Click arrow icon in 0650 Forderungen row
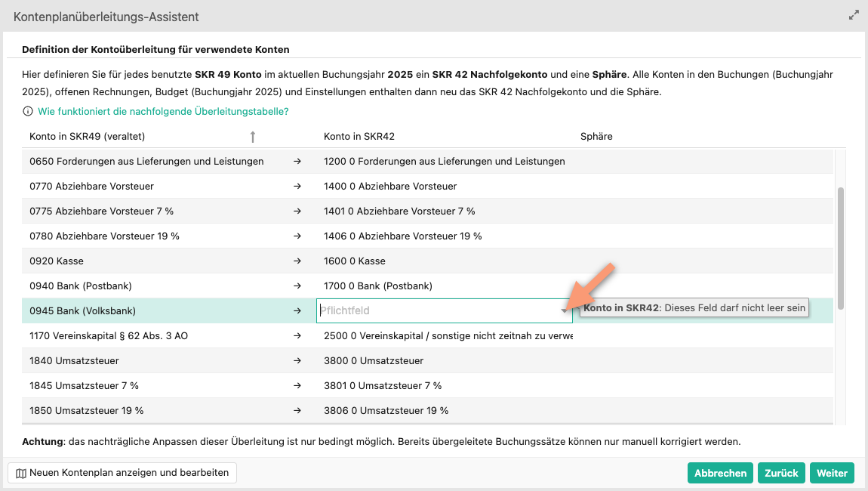 [x=297, y=161]
